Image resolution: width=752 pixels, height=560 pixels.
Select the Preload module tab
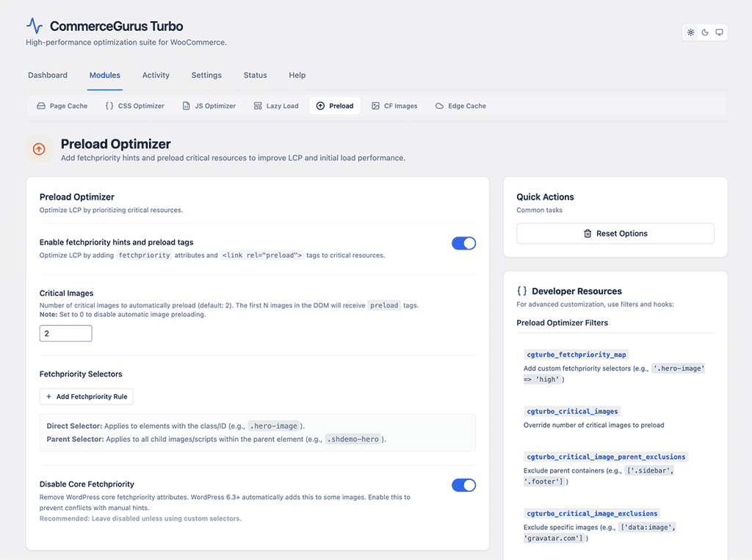[x=335, y=106]
